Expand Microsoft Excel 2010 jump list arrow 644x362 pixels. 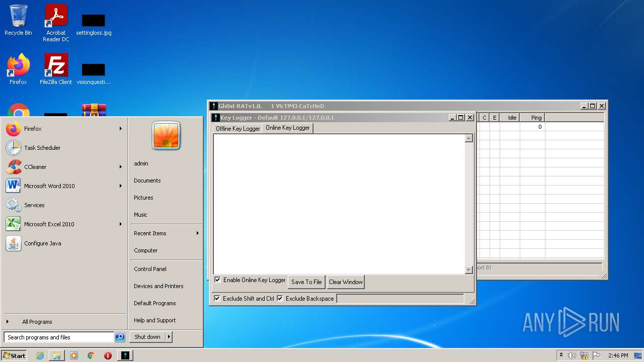click(121, 224)
